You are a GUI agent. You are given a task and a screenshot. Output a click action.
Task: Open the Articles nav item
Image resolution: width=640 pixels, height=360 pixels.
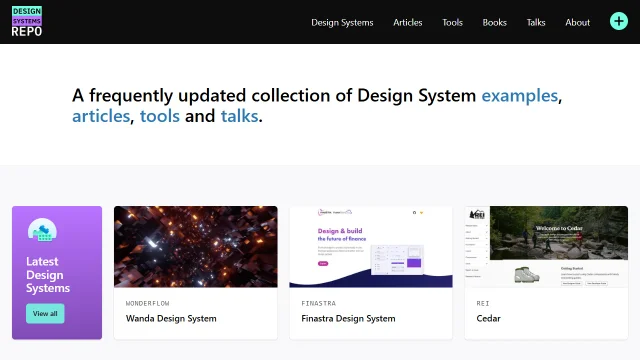click(407, 22)
